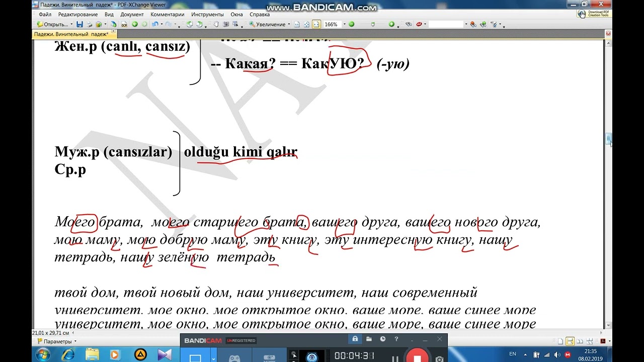Open the Вид menu

pyautogui.click(x=109, y=15)
